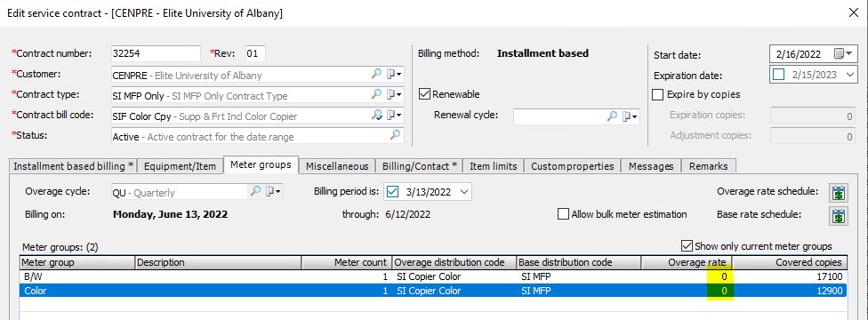Sort by Description column header
Screen dimensions: 868x320
click(x=218, y=262)
